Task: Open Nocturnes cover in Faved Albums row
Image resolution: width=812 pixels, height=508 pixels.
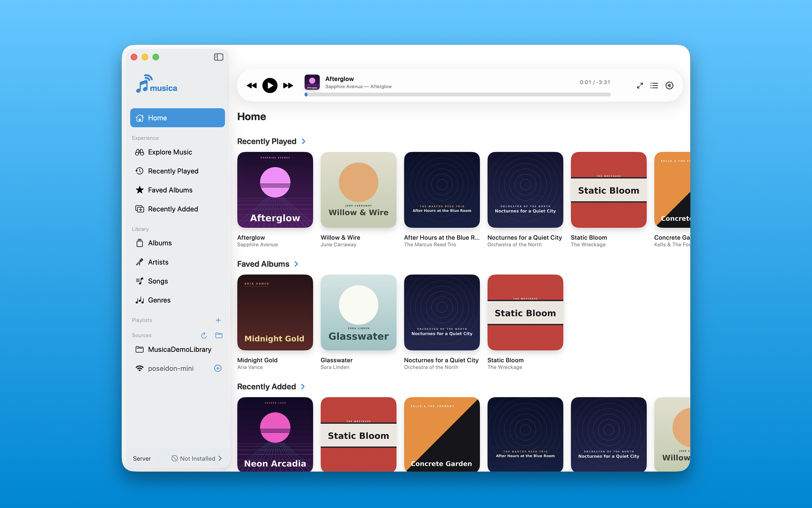Action: 442,312
